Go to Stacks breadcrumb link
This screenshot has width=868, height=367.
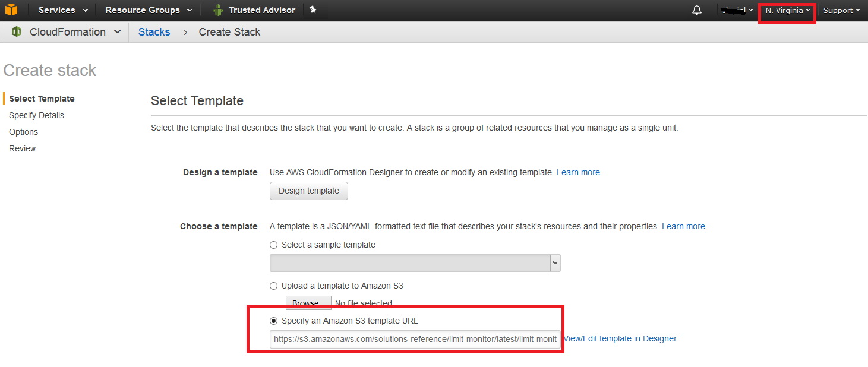point(154,32)
